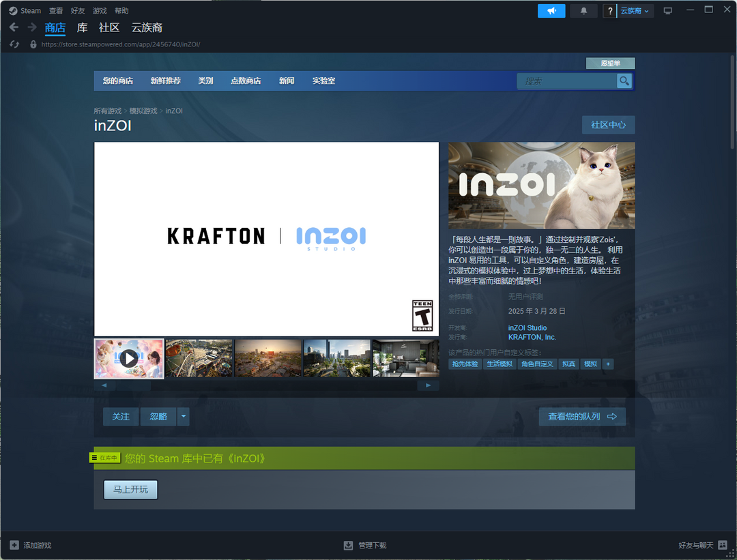Viewport: 737px width, 560px height.
Task: Click the 愿望单 wishlist button
Action: [611, 63]
